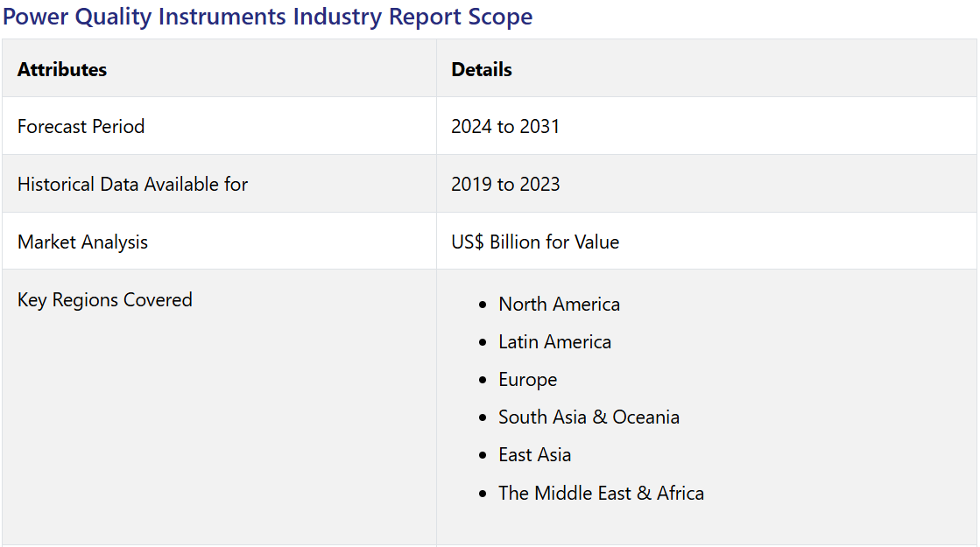This screenshot has height=547, width=980.
Task: Click the bullet point beside East Asia
Action: click(483, 456)
